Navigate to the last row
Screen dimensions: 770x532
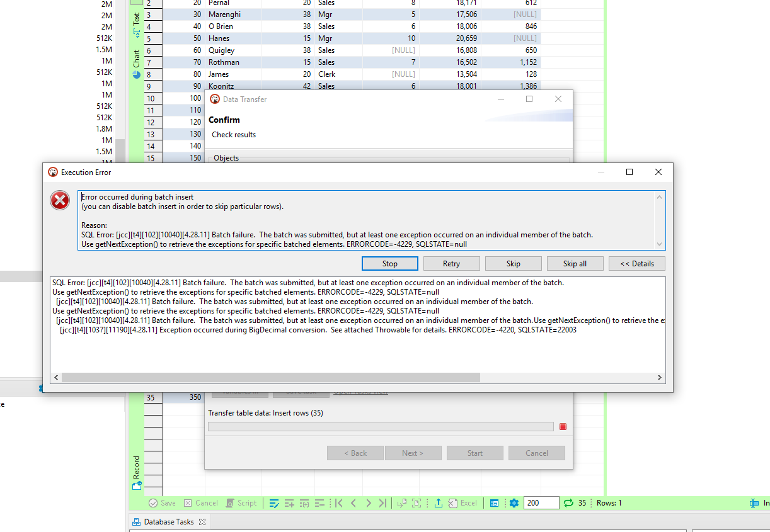(x=382, y=502)
